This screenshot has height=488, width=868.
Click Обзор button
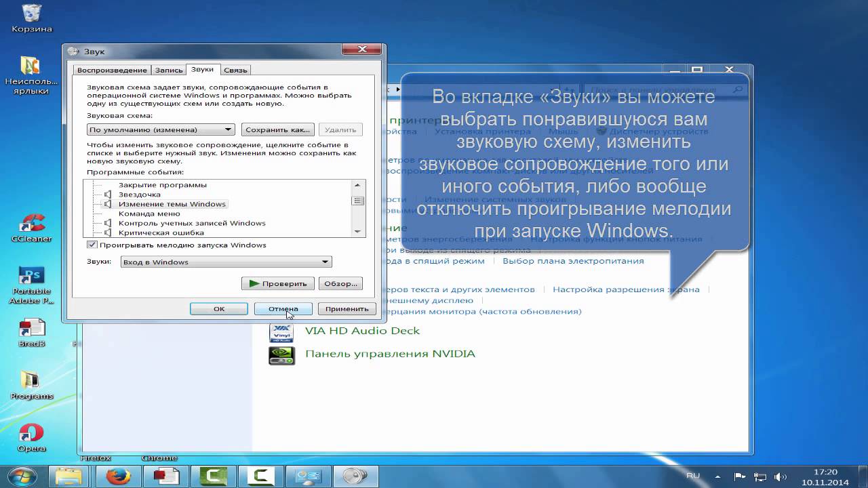(340, 283)
